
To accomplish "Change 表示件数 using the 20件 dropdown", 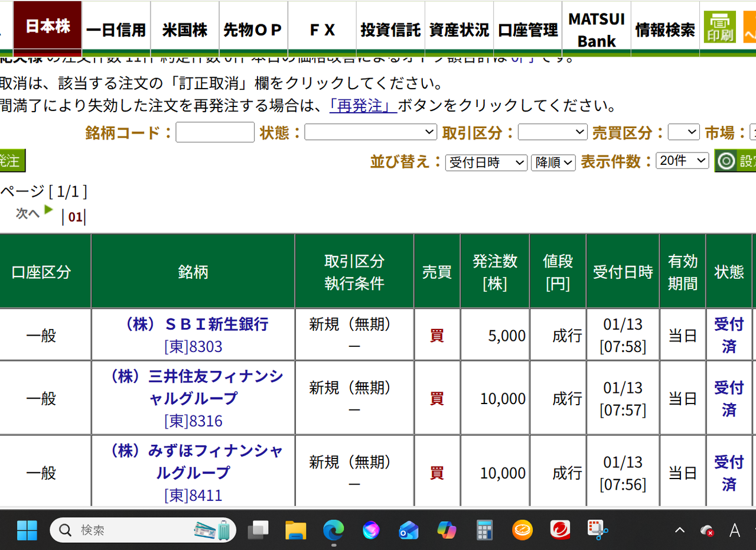I will click(x=682, y=160).
